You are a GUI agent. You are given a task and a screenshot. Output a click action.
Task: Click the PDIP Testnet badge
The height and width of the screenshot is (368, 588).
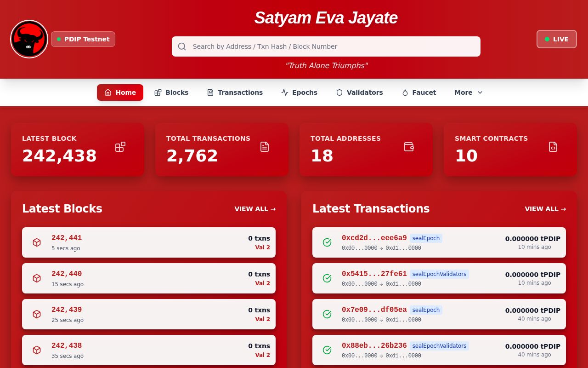(x=83, y=39)
